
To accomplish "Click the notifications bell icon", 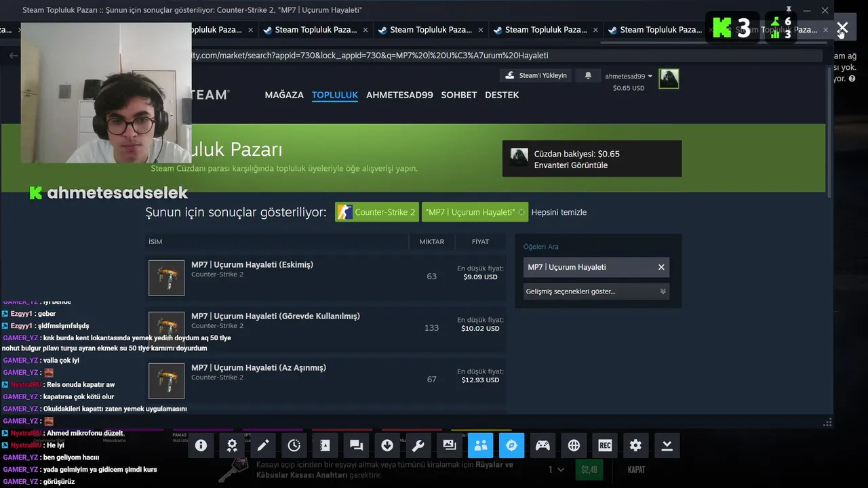I will (x=588, y=75).
